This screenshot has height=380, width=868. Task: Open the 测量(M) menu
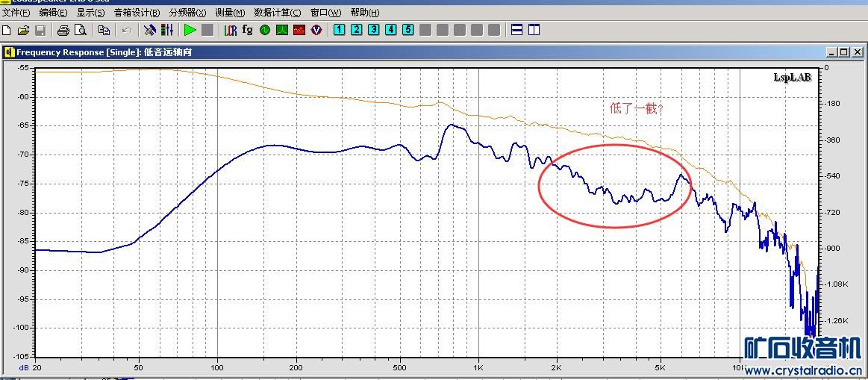point(230,13)
